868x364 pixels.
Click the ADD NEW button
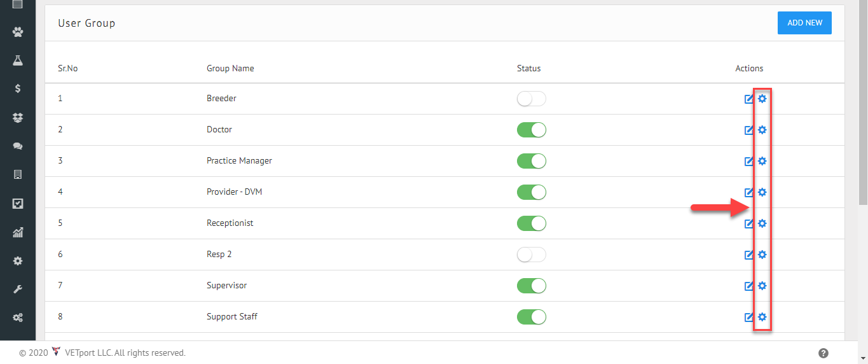[x=804, y=23]
